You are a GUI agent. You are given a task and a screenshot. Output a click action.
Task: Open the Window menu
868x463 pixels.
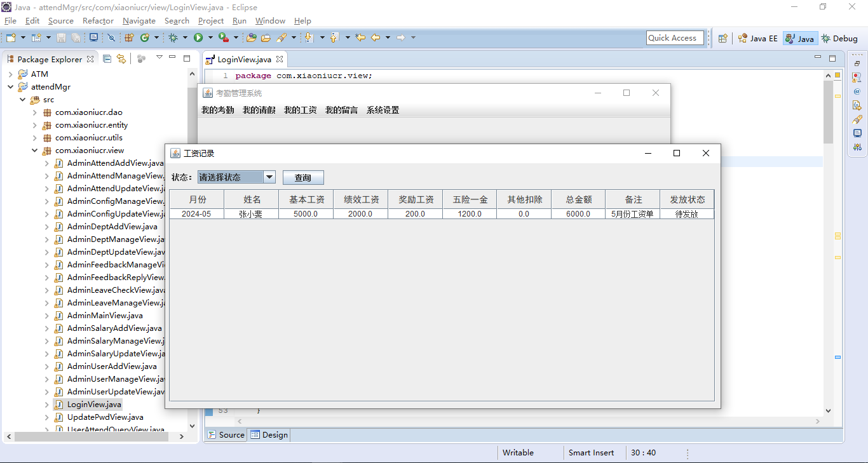point(270,21)
